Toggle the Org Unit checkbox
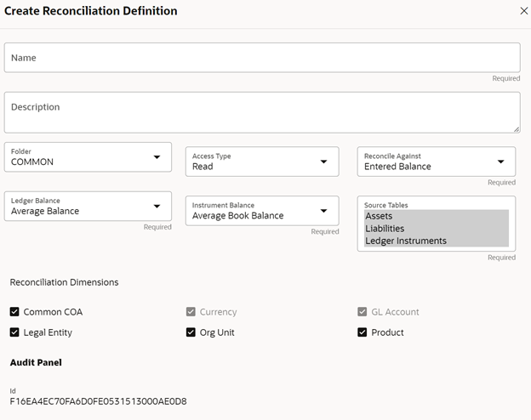531x420 pixels. pyautogui.click(x=191, y=332)
